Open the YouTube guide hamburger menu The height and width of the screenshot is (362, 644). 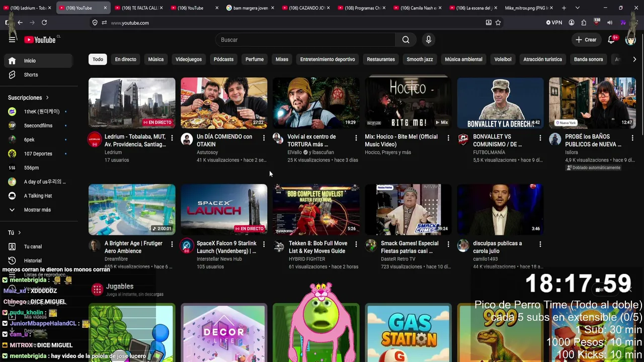(12, 40)
